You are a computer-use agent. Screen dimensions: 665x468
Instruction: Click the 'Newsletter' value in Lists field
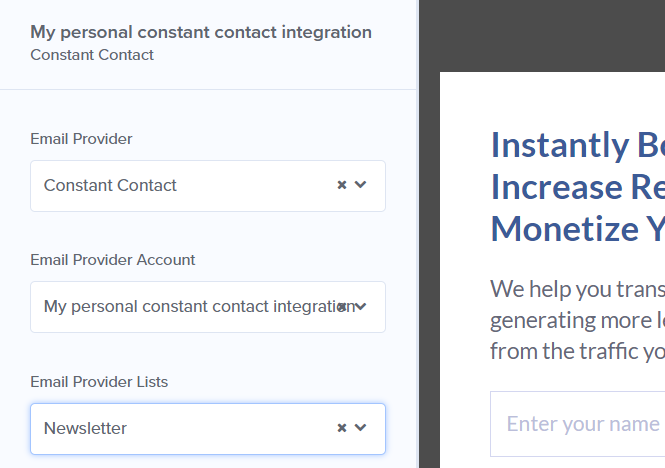(x=85, y=428)
